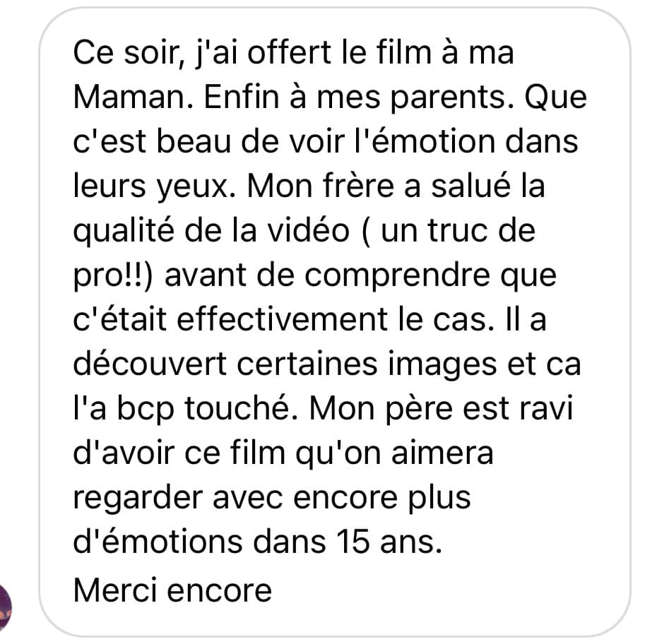Image resolution: width=657 pixels, height=644 pixels.
Task: Open the sender's avatar beside the message
Action: coord(5,608)
